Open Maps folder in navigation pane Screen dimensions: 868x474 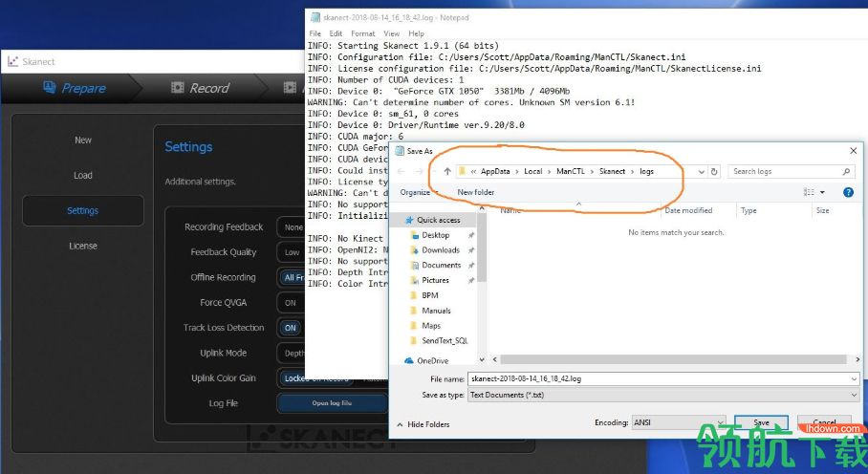coord(431,326)
